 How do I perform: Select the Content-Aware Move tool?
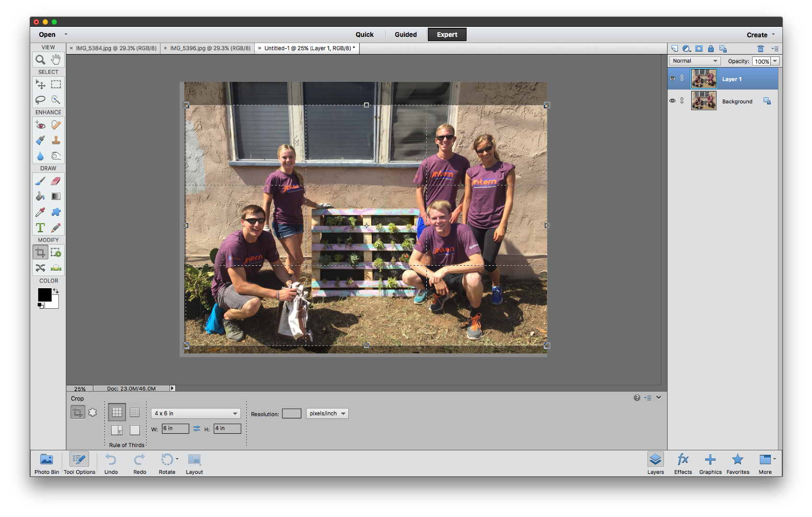pos(40,268)
